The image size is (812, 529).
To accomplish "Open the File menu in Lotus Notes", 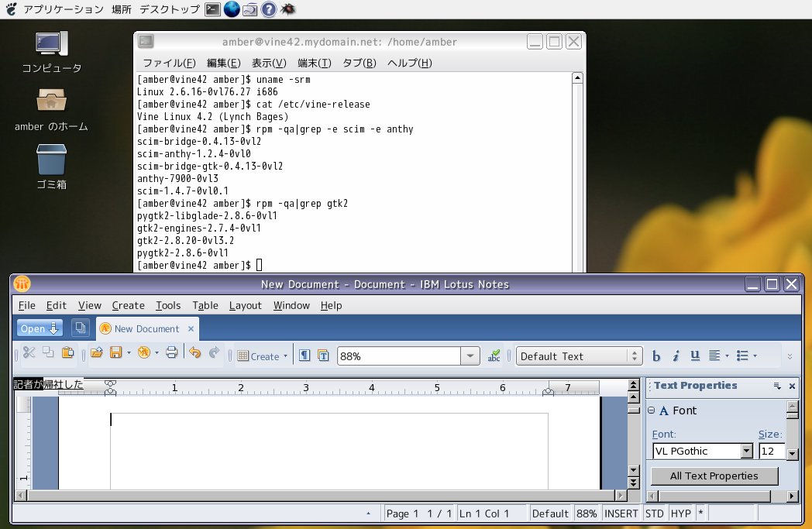I will (x=27, y=305).
